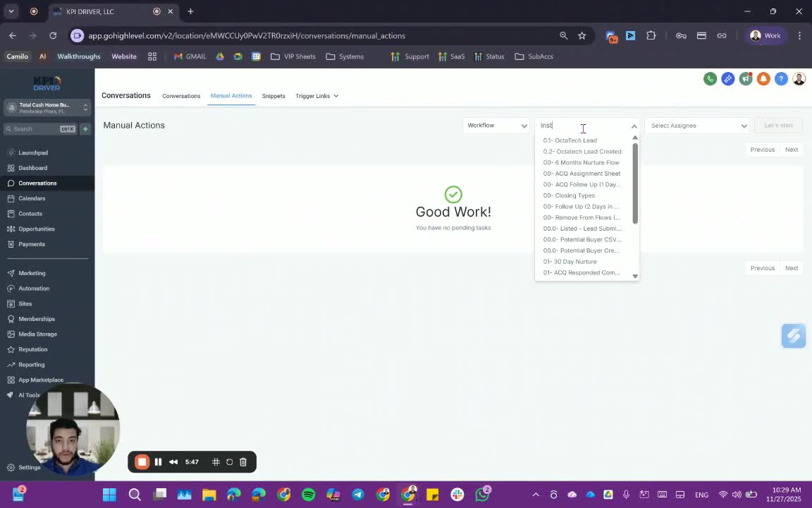Open the user profile avatar in header
The image size is (812, 508).
click(799, 79)
